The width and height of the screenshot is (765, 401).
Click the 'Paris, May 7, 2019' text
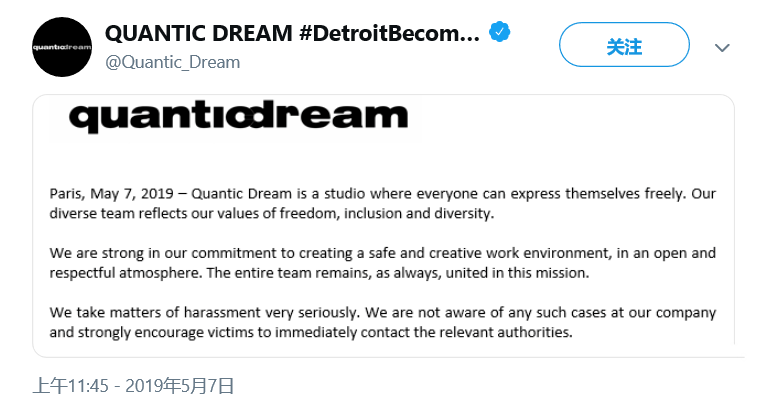111,193
